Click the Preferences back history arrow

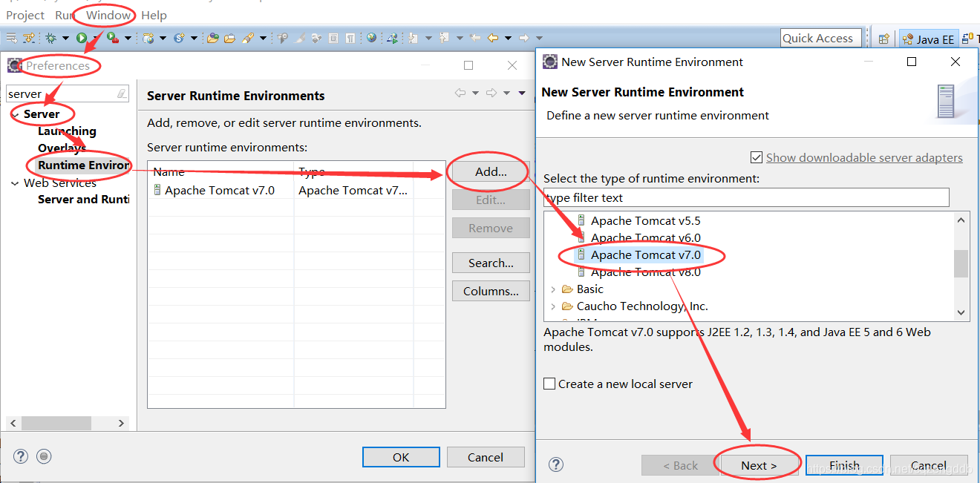[x=460, y=93]
